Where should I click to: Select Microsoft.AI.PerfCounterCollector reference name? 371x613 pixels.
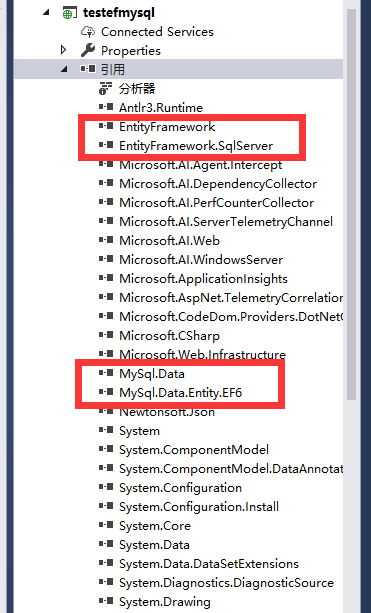[216, 203]
